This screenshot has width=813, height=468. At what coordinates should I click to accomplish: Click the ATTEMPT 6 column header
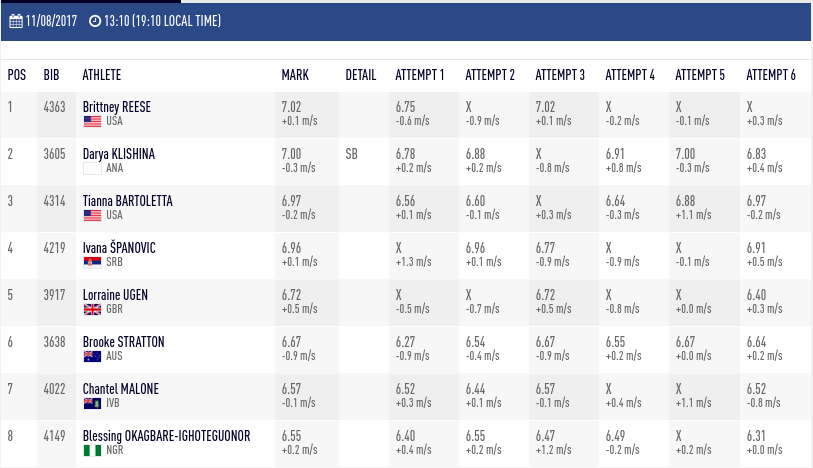tap(770, 75)
